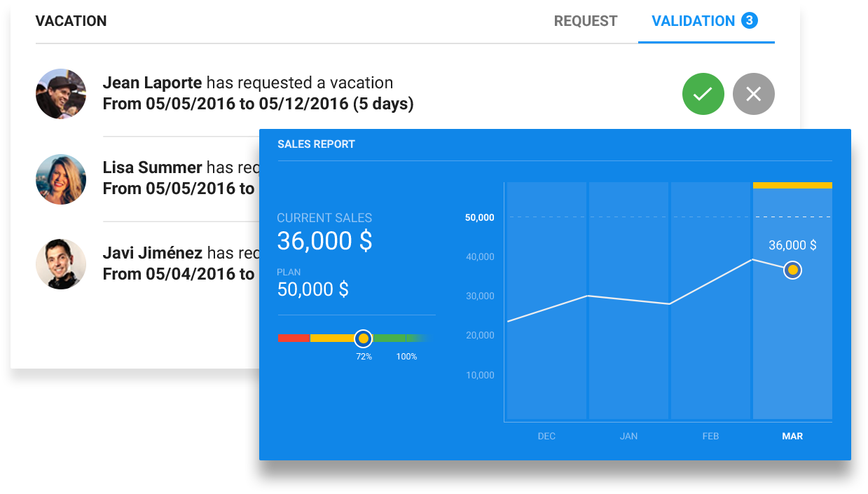This screenshot has width=868, height=494.
Task: Select the FEB column in sales chart
Action: point(710,301)
